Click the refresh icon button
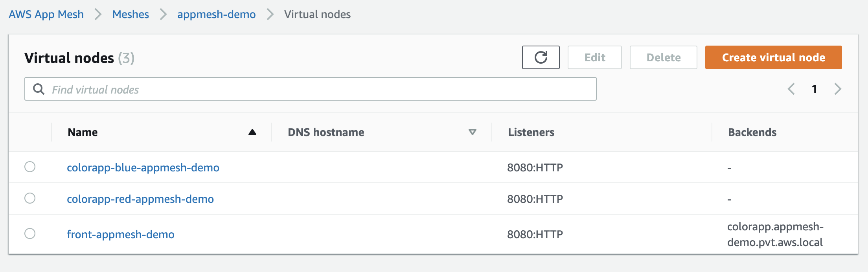The height and width of the screenshot is (272, 868). 541,57
